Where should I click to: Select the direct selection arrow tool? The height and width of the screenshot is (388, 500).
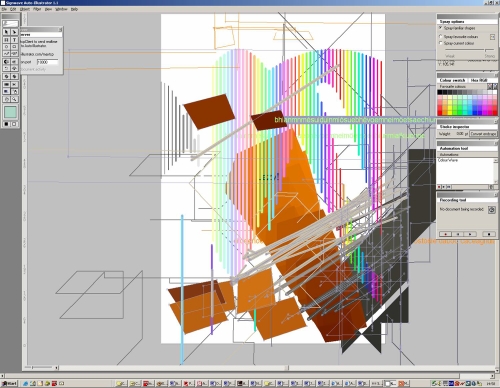click(x=14, y=32)
